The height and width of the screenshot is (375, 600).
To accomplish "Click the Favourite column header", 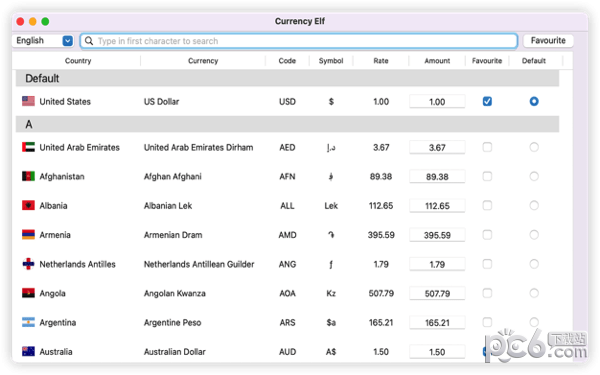I will [487, 60].
